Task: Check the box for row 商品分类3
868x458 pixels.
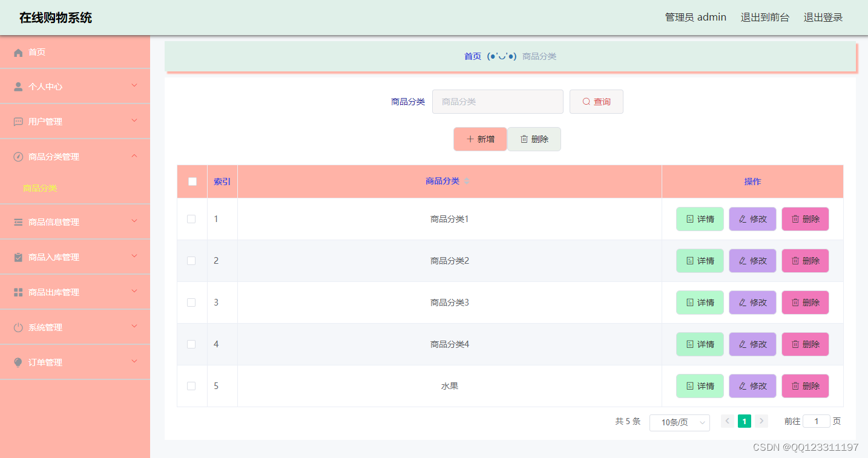Action: click(x=191, y=303)
